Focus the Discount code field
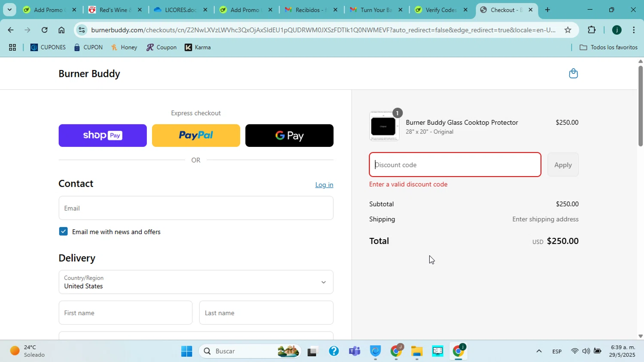The height and width of the screenshot is (362, 644). [x=455, y=165]
